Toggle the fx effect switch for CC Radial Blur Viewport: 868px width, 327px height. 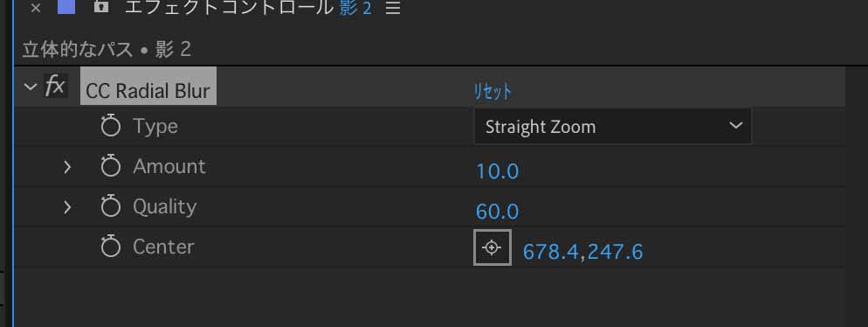pos(55,87)
